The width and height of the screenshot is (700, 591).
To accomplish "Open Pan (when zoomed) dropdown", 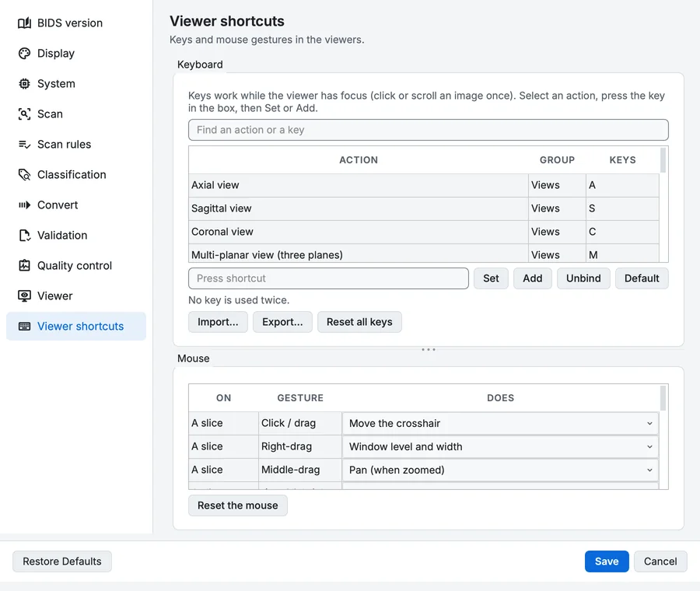I will [500, 470].
